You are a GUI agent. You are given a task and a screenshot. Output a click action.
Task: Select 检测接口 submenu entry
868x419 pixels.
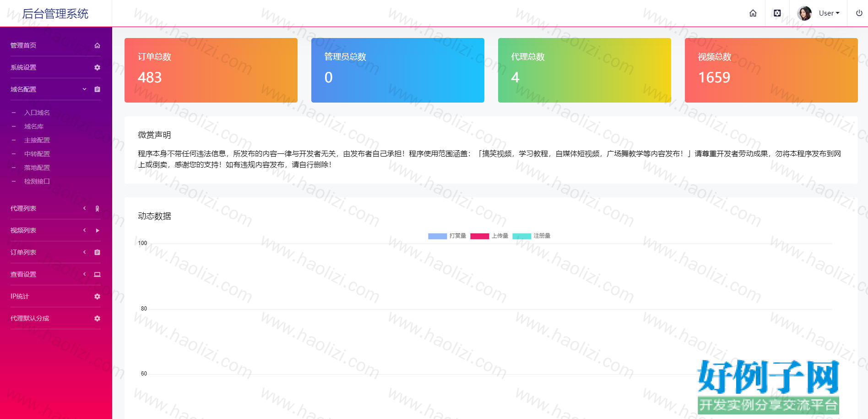click(37, 181)
